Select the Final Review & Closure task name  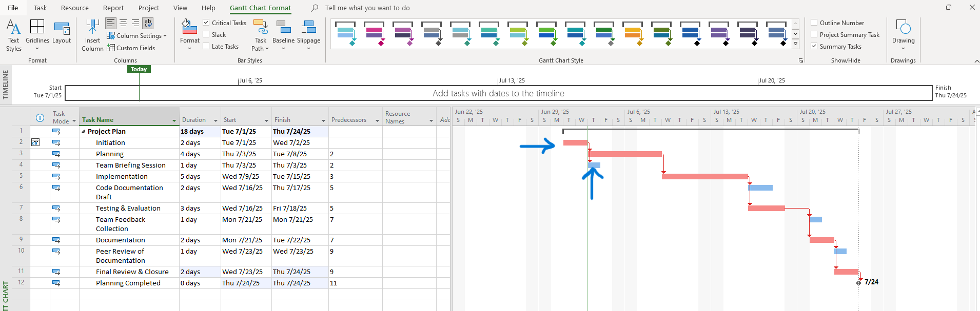pos(132,272)
